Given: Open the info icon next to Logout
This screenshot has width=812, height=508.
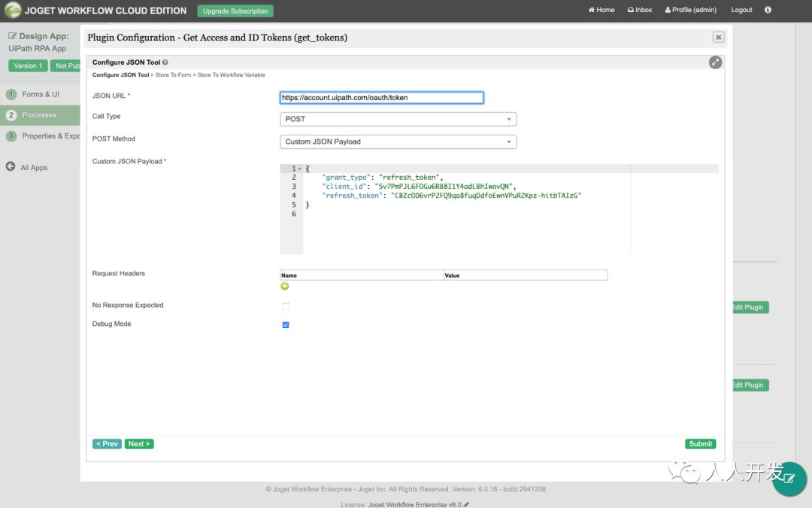Looking at the screenshot, I should pos(768,10).
